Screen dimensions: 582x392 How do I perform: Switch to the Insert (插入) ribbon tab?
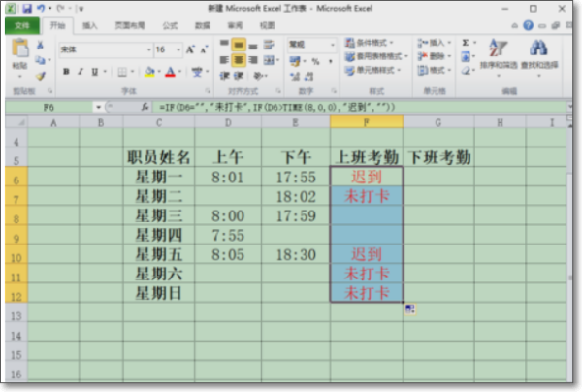pos(89,25)
